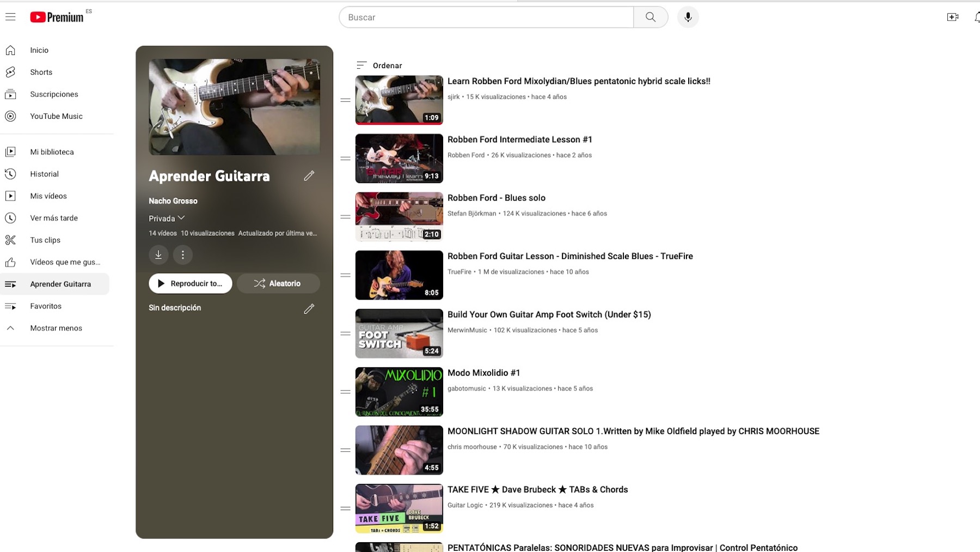Open the Foot Switch 5:24 thumbnail
This screenshot has width=980, height=552.
click(399, 333)
